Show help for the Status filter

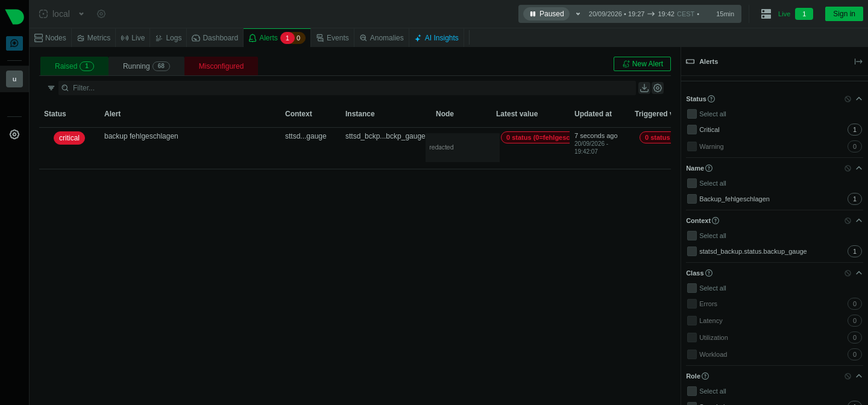pos(711,99)
